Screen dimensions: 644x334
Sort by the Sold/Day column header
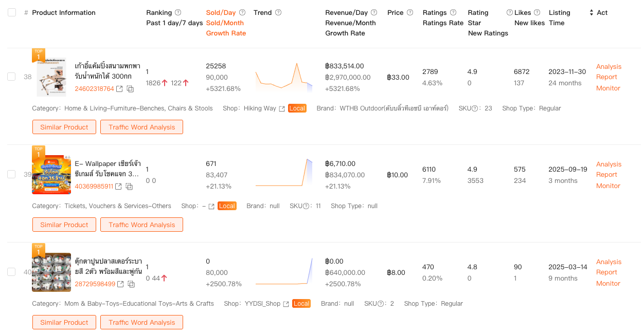click(x=221, y=12)
